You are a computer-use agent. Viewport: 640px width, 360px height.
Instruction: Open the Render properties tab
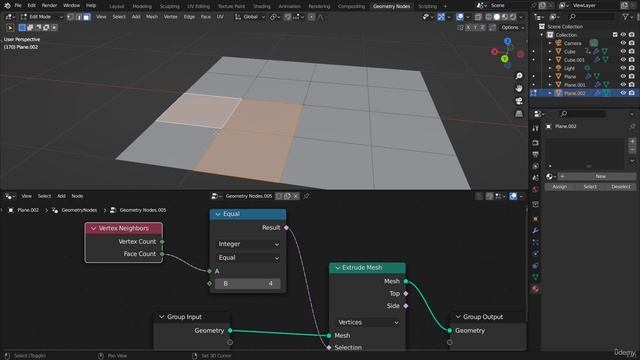point(536,143)
